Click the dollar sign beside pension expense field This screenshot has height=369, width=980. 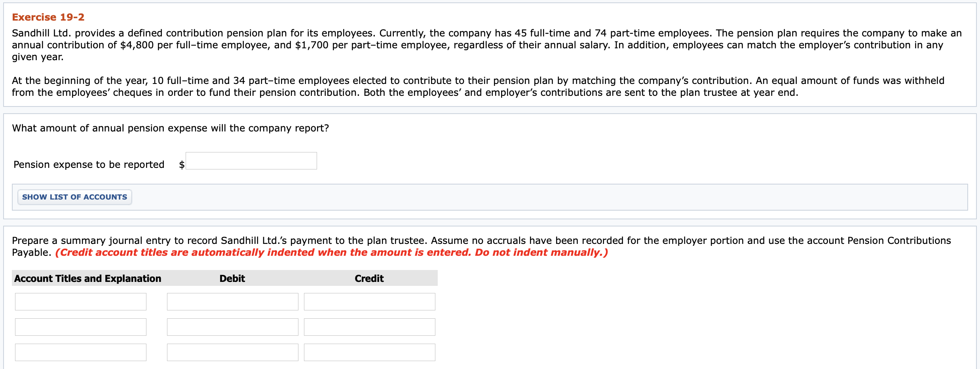[x=182, y=164]
